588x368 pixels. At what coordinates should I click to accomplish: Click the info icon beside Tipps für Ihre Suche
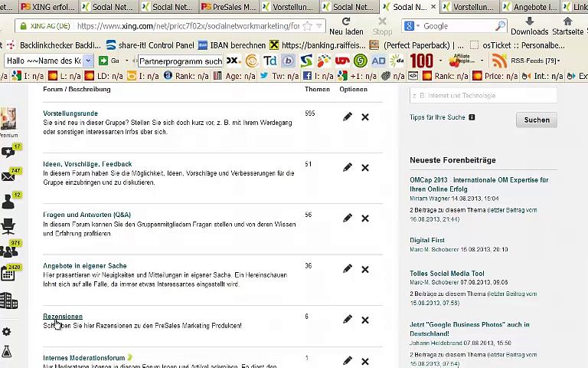(472, 117)
